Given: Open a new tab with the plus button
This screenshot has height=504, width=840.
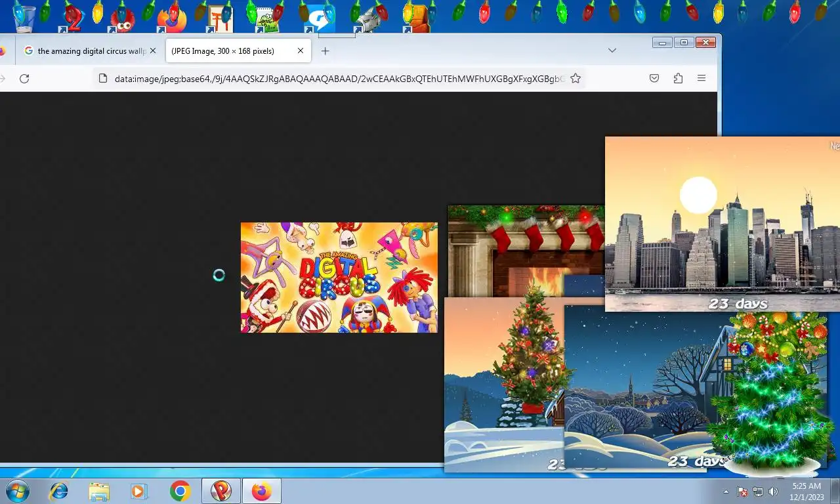Looking at the screenshot, I should [x=325, y=51].
